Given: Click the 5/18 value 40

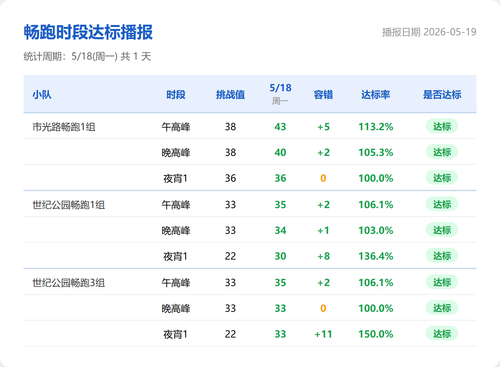Looking at the screenshot, I should point(280,153).
